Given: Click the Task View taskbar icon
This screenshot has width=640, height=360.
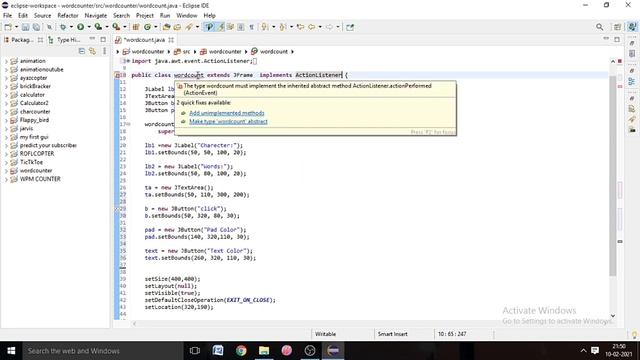Looking at the screenshot, I should (195, 351).
